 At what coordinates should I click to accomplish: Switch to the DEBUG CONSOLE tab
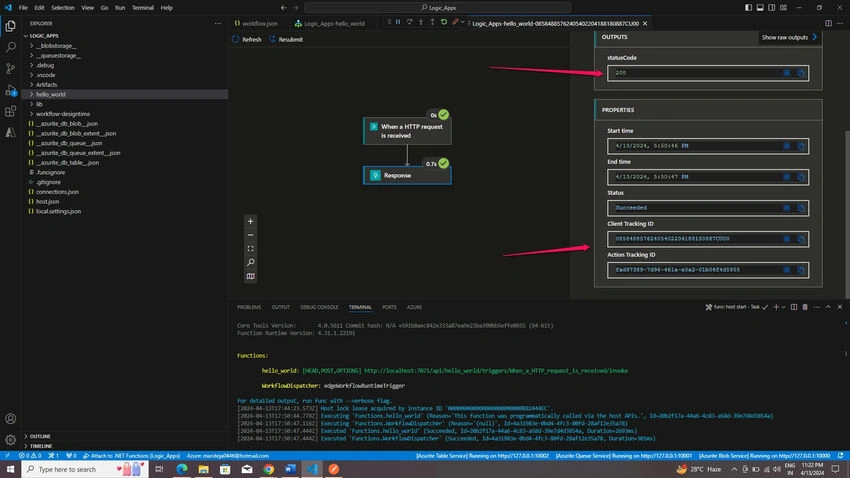(319, 307)
